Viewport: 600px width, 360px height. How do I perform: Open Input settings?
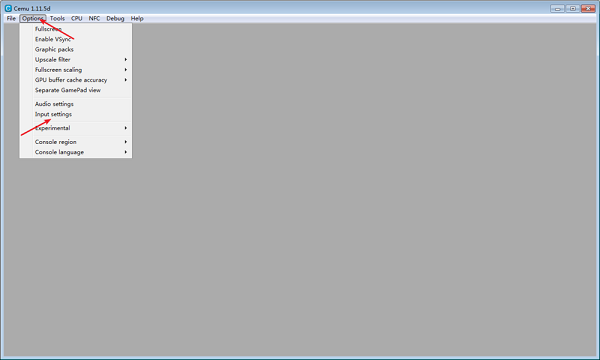[x=76, y=114]
